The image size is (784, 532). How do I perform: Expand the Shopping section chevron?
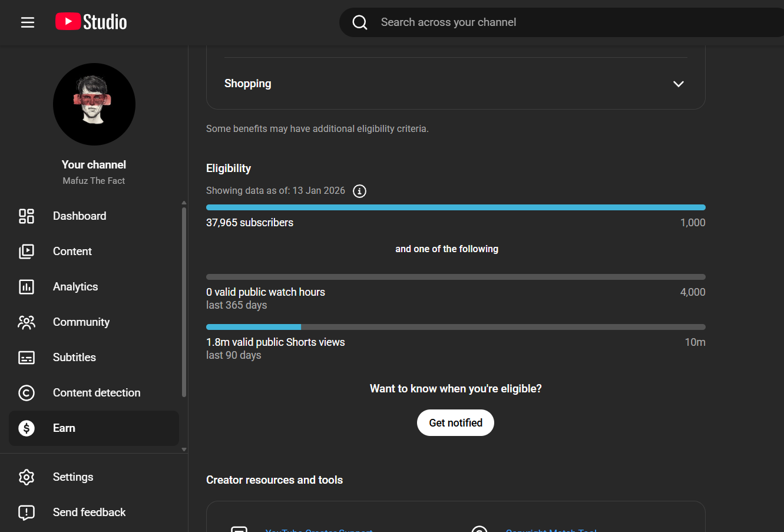pyautogui.click(x=679, y=84)
